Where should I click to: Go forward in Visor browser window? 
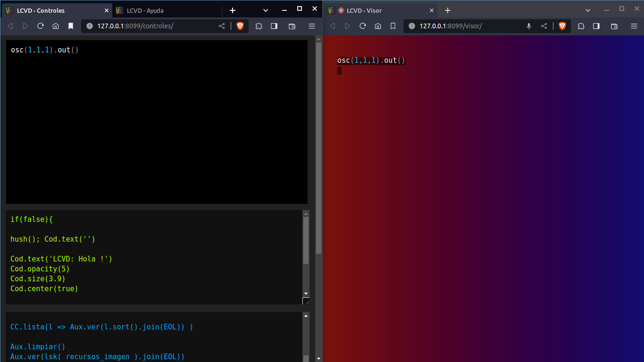348,26
